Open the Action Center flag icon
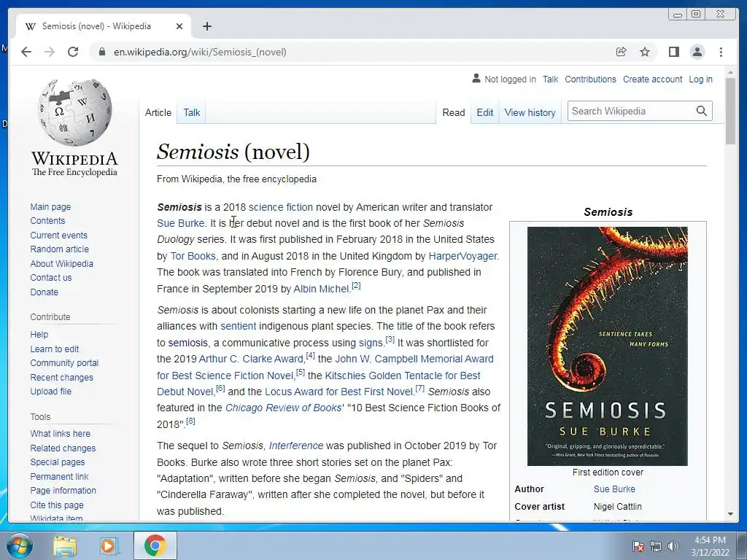747x560 pixels. (x=638, y=546)
